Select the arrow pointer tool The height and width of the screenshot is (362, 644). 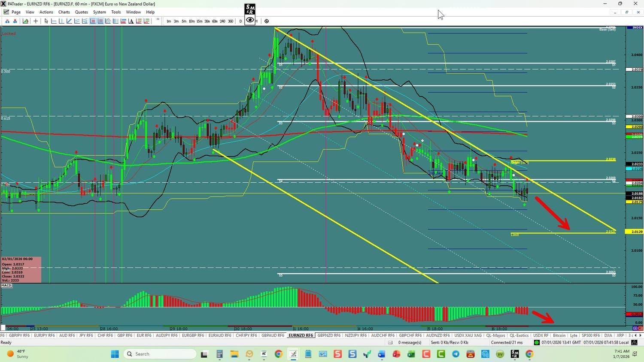click(46, 21)
